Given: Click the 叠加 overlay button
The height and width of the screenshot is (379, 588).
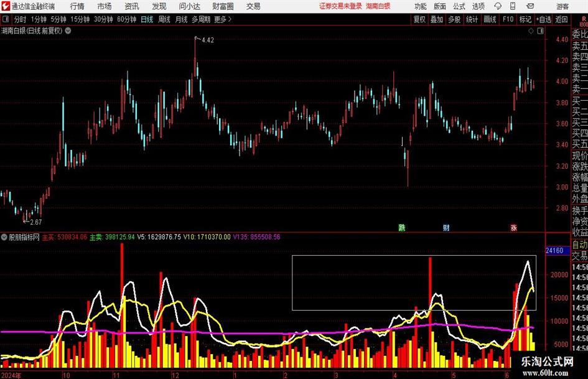Looking at the screenshot, I should [437, 19].
